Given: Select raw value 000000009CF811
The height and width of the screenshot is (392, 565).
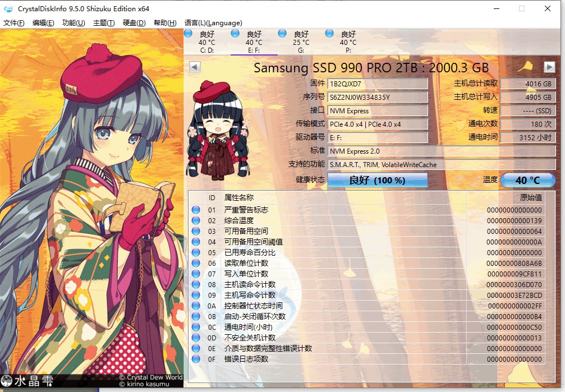Looking at the screenshot, I should (x=515, y=274).
